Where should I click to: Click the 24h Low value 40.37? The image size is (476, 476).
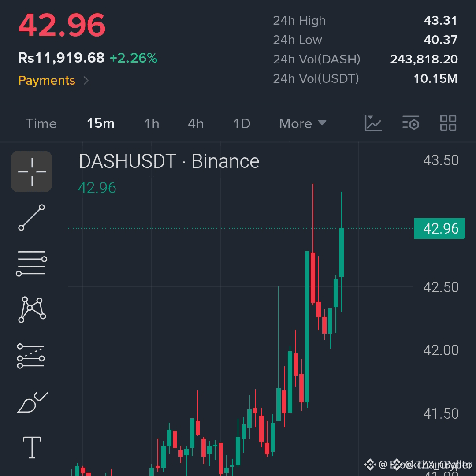coord(440,40)
